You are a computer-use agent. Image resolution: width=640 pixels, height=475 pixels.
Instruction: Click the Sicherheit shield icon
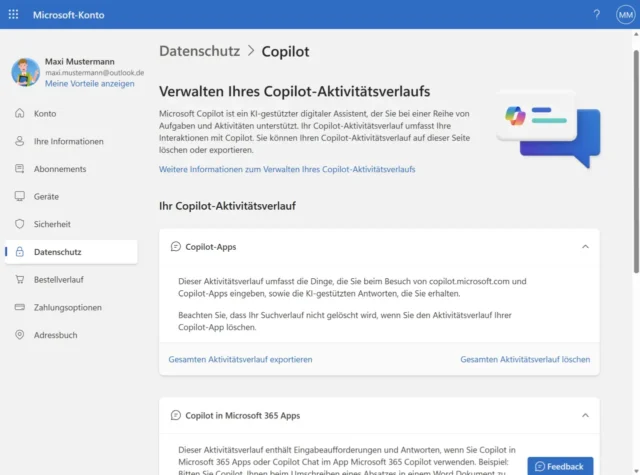pos(20,224)
